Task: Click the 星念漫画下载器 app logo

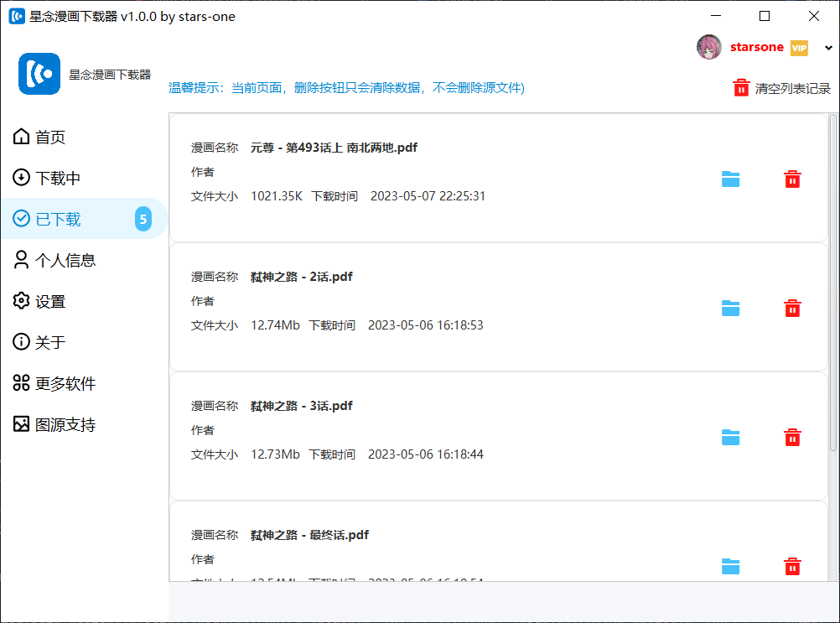Action: (39, 74)
